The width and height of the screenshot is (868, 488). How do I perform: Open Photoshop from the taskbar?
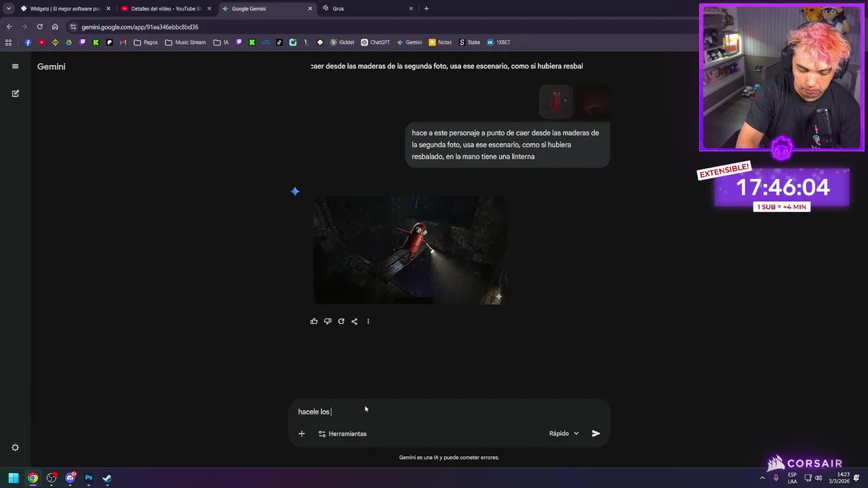[89, 478]
